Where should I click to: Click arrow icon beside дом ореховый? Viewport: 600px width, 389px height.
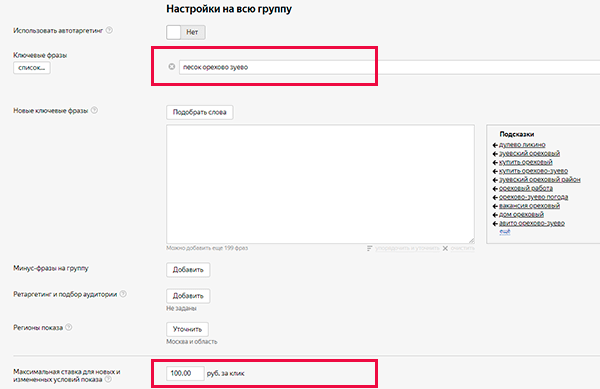495,215
